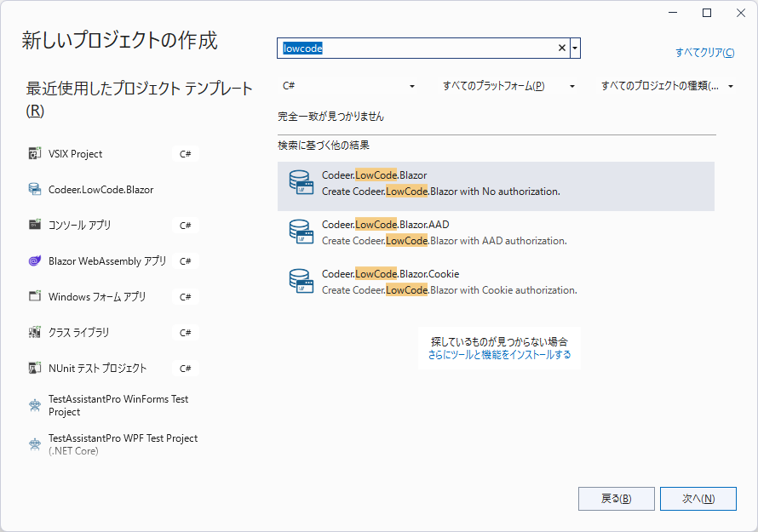The width and height of the screenshot is (758, 532).
Task: Click the VSIX Project template icon
Action: click(35, 154)
